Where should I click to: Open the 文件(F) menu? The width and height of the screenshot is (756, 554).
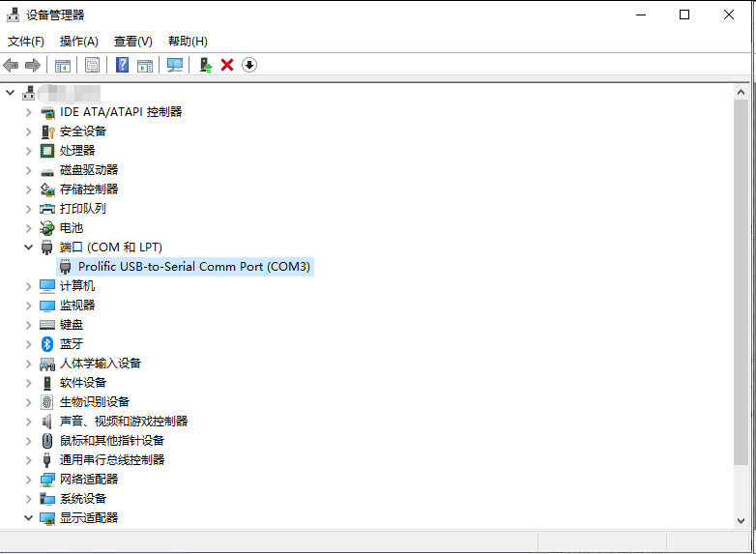[x=26, y=42]
